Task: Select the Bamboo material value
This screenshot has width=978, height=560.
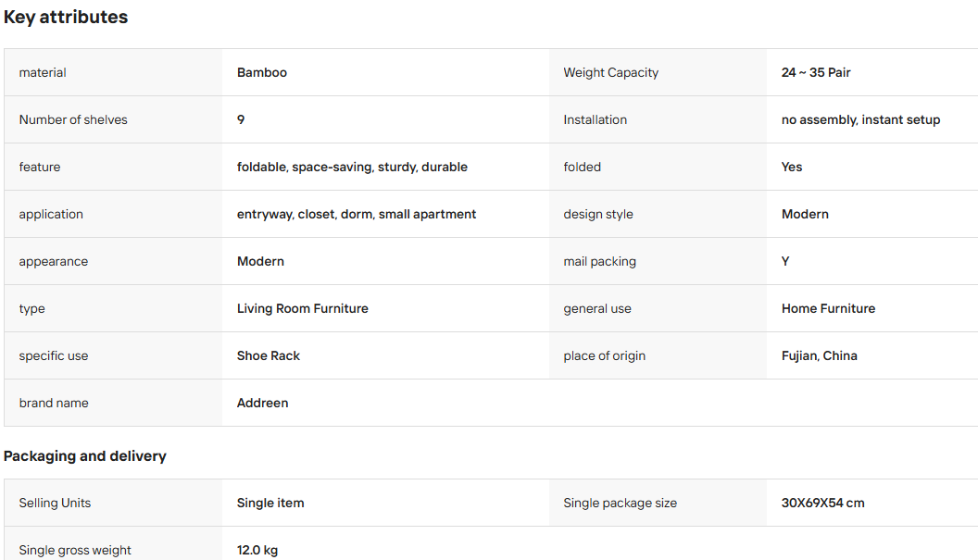Action: (x=262, y=72)
